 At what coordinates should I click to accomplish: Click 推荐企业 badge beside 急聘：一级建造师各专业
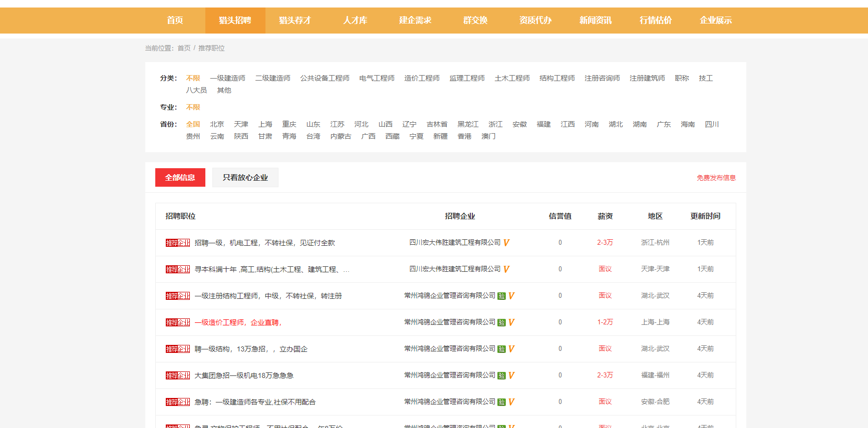[178, 402]
